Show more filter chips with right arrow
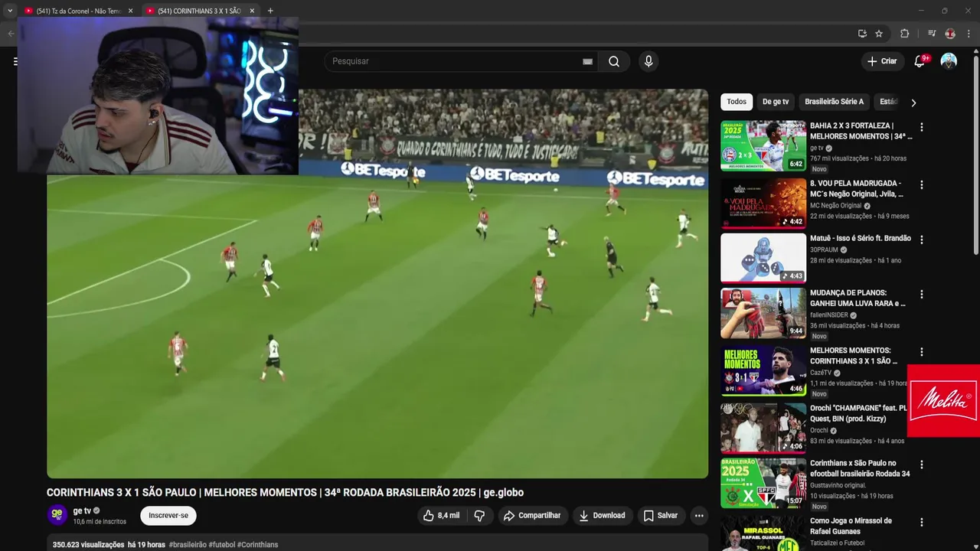The height and width of the screenshot is (551, 980). pyautogui.click(x=913, y=102)
